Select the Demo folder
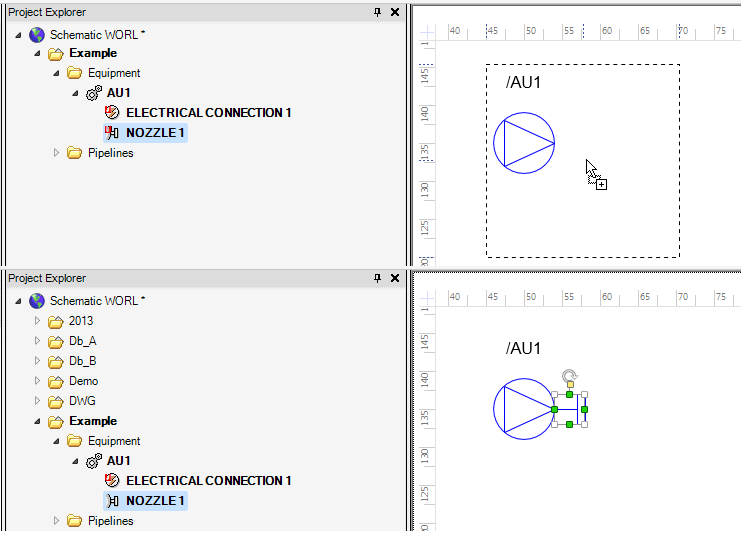This screenshot has width=741, height=533. coord(83,381)
